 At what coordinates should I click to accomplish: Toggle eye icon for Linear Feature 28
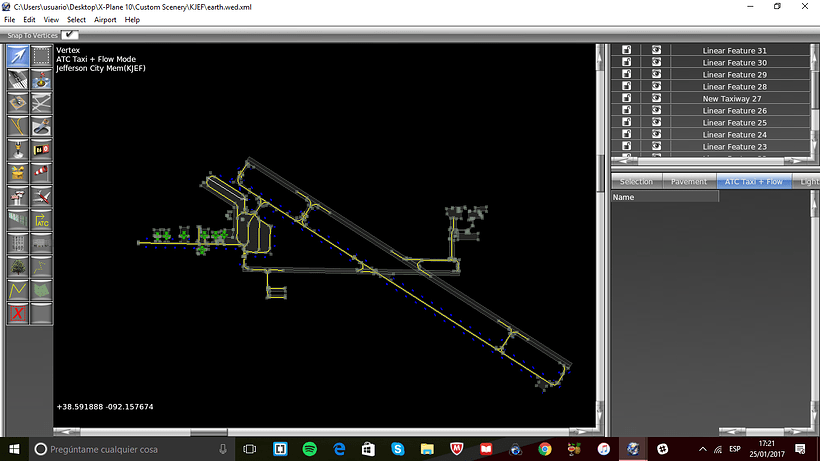click(x=656, y=86)
